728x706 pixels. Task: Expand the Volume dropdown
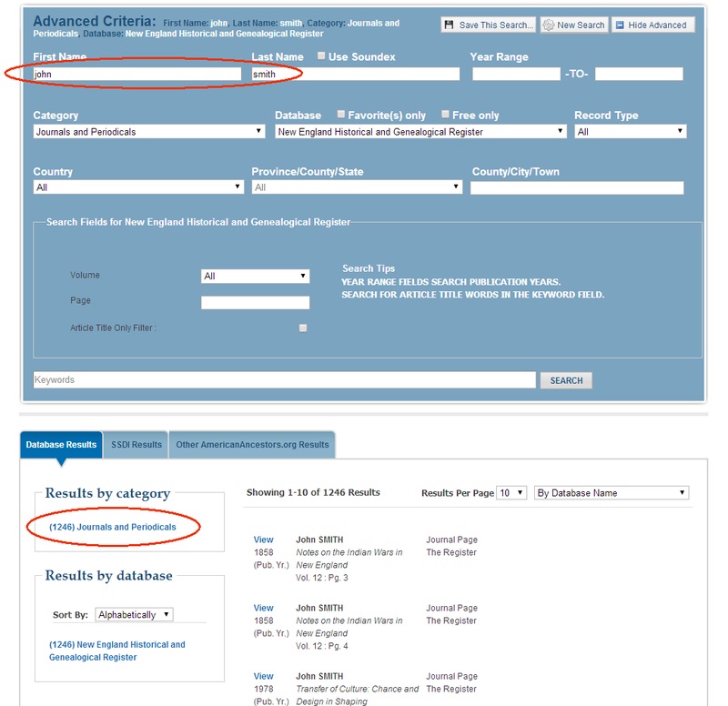click(256, 277)
